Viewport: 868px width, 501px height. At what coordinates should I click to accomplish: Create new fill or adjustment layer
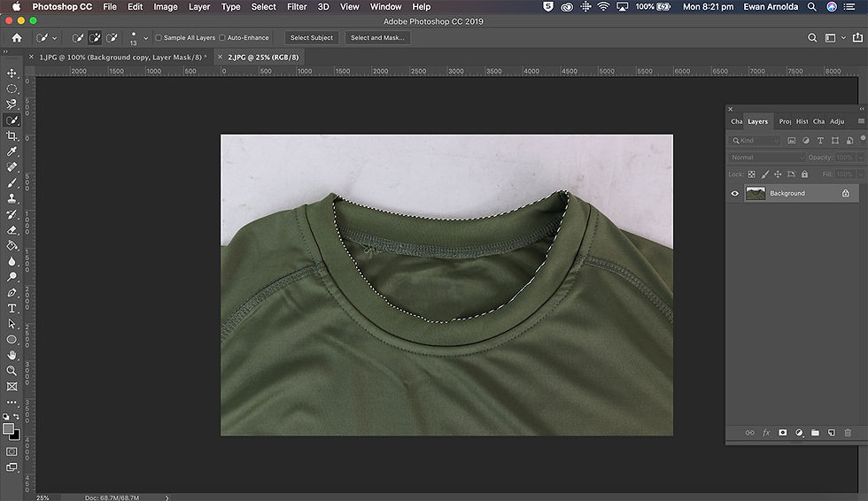point(799,433)
